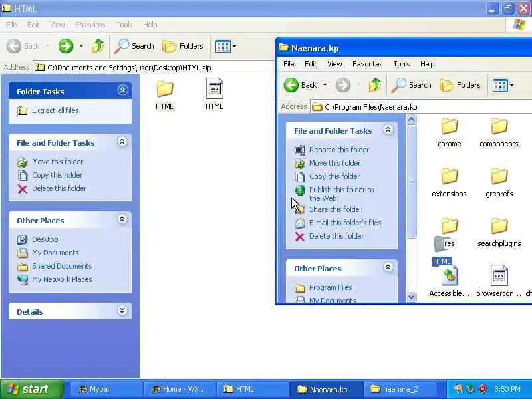Click address bar in Naenara.kp window
The image size is (532, 399).
pyautogui.click(x=421, y=107)
